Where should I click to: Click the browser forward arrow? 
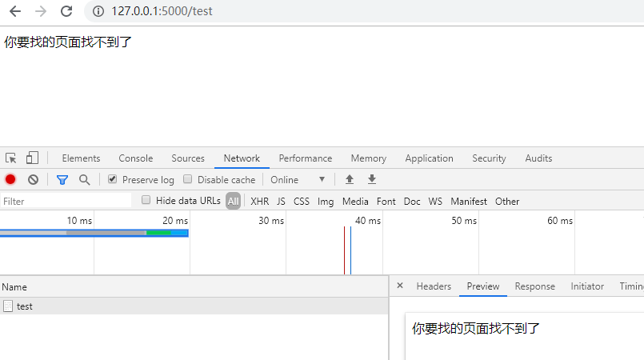[41, 11]
